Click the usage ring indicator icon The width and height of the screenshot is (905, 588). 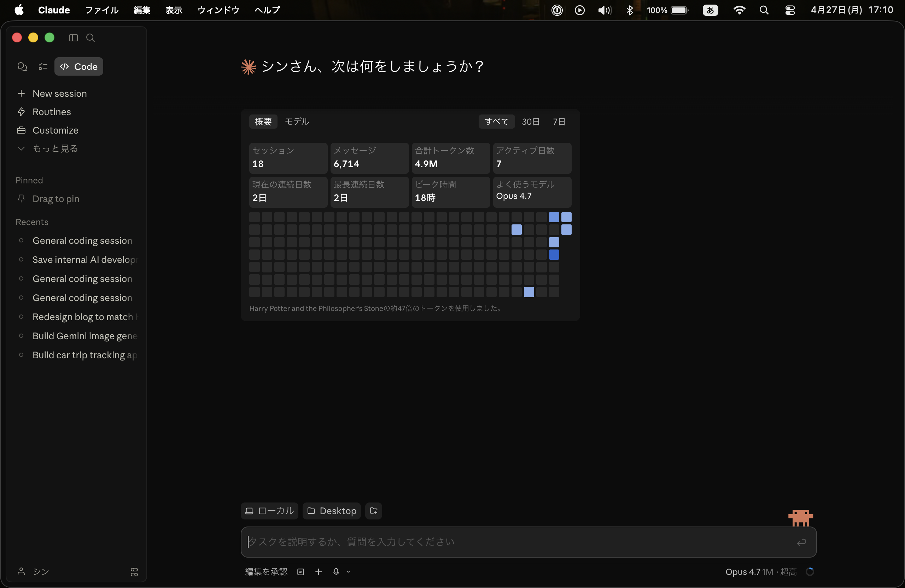(x=810, y=572)
